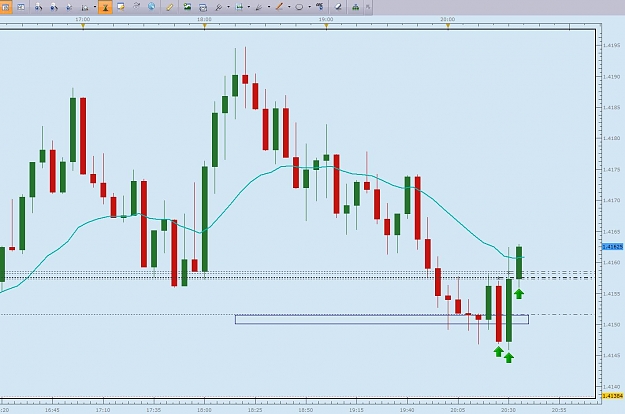The image size is (625, 414).
Task: Click the 20:05 label on bottom time axis
Action: tap(458, 410)
